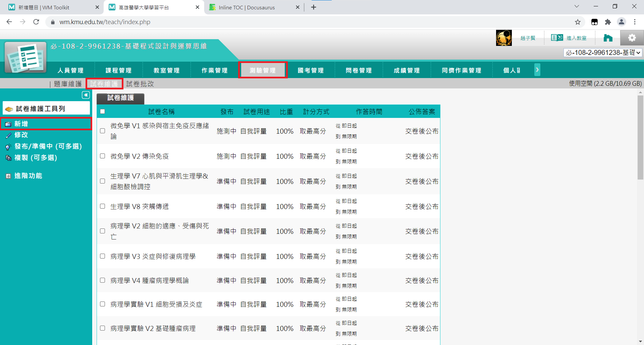644x345 pixels.
Task: Click the enter classroom icon
Action: pos(557,38)
